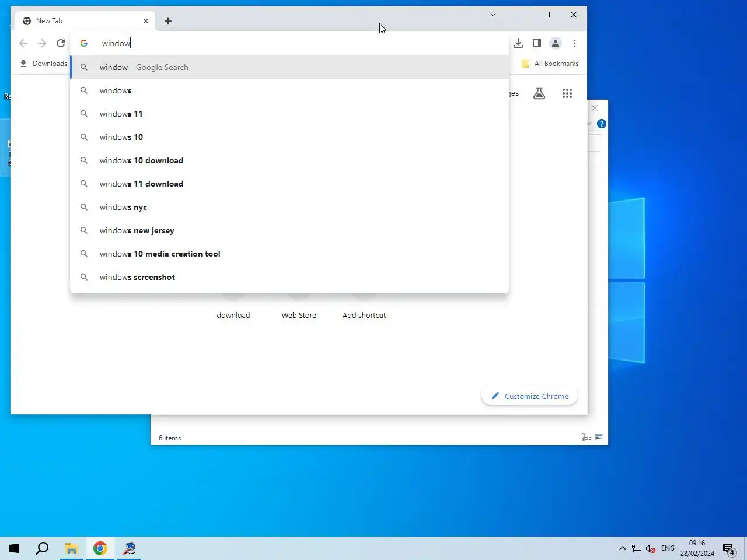Open the muted volume tray icon
This screenshot has width=747, height=560.
click(x=651, y=548)
